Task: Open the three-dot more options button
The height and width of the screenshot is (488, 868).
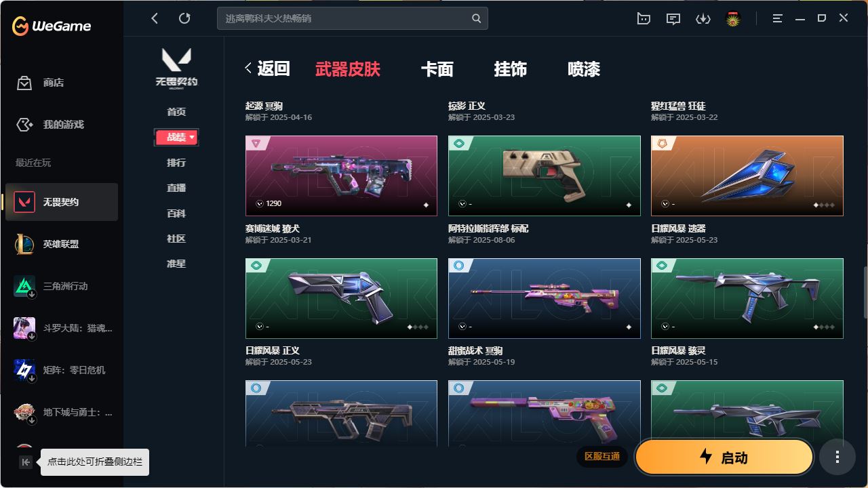Action: click(x=837, y=457)
